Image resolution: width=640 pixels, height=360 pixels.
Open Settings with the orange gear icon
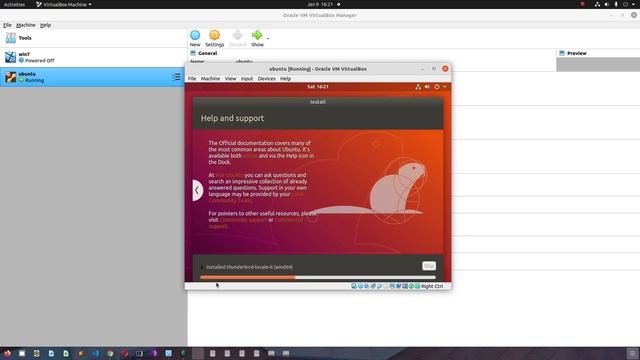[x=214, y=36]
